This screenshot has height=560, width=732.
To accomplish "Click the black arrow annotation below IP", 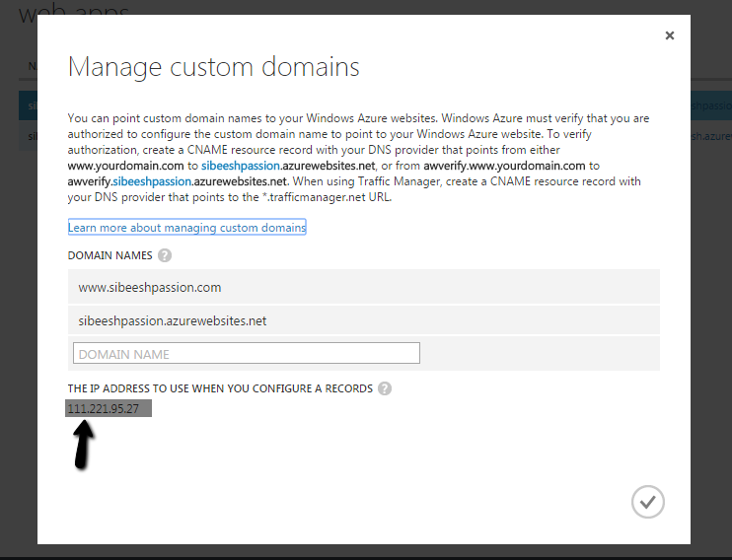I will pos(86,445).
